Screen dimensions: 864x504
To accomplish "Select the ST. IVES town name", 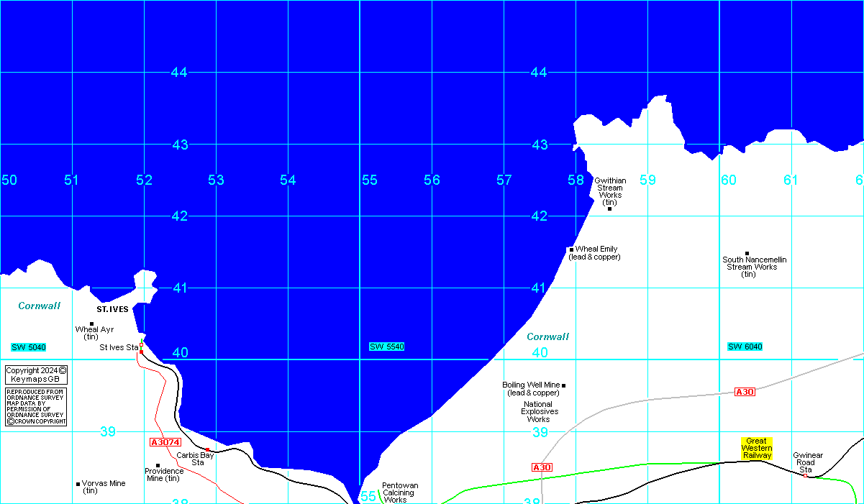I will (112, 309).
